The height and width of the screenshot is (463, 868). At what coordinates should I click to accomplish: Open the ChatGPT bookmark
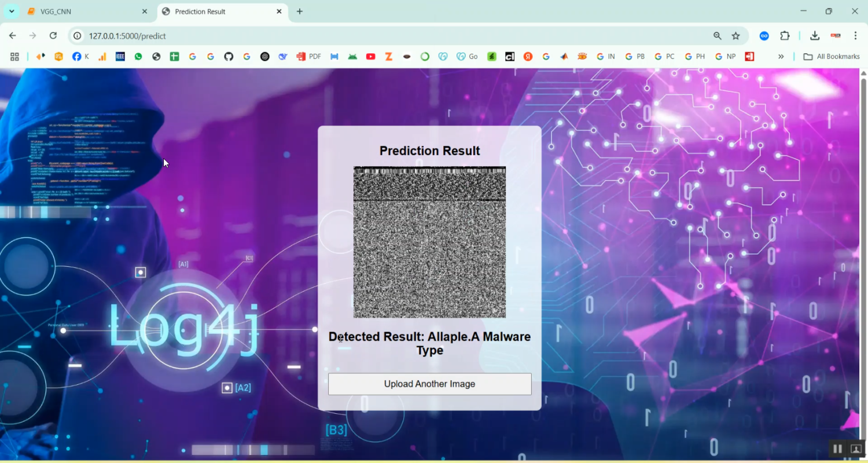(265, 56)
